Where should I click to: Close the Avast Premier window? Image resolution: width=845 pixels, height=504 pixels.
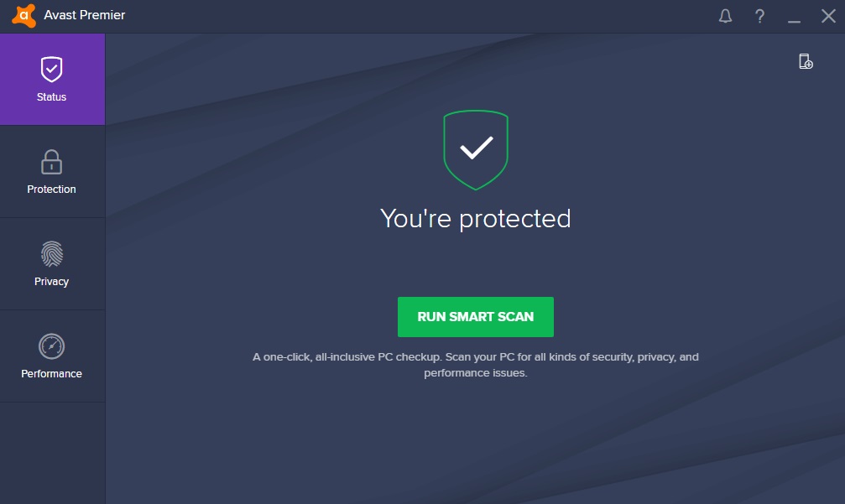(x=828, y=16)
